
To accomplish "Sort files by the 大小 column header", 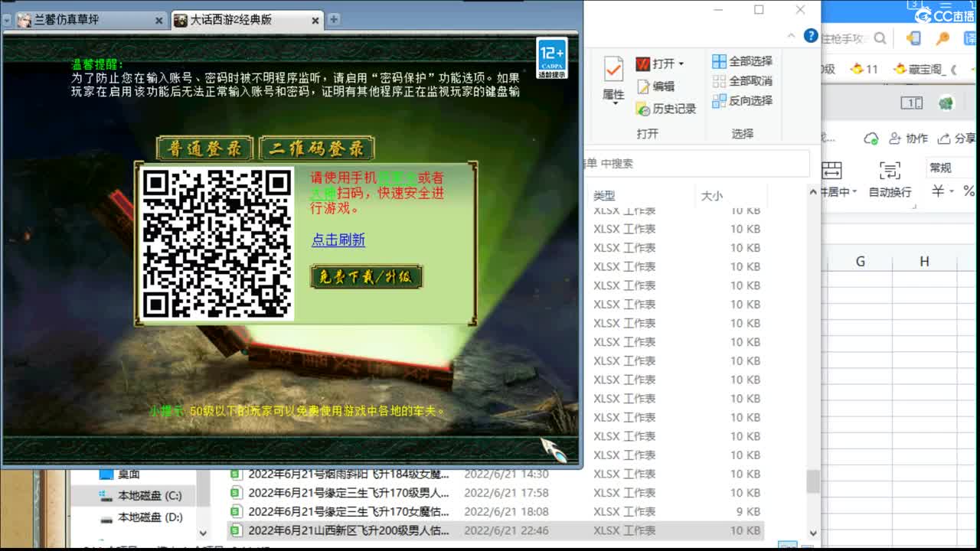I will (x=712, y=196).
